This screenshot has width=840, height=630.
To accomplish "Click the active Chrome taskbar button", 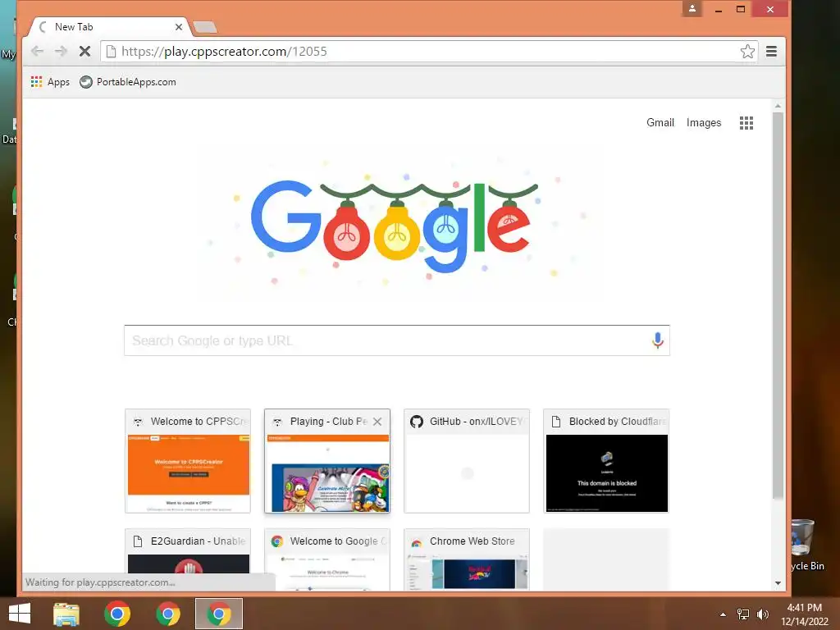I will pyautogui.click(x=218, y=614).
